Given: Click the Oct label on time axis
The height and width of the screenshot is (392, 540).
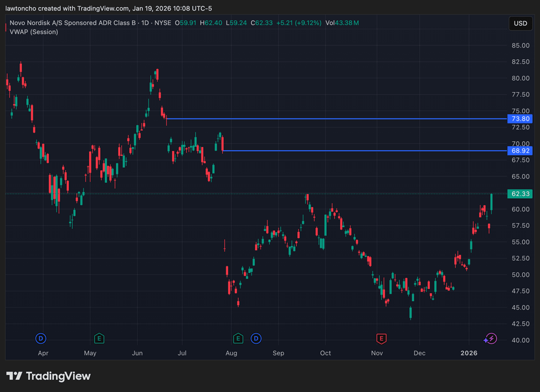Looking at the screenshot, I should [x=326, y=353].
